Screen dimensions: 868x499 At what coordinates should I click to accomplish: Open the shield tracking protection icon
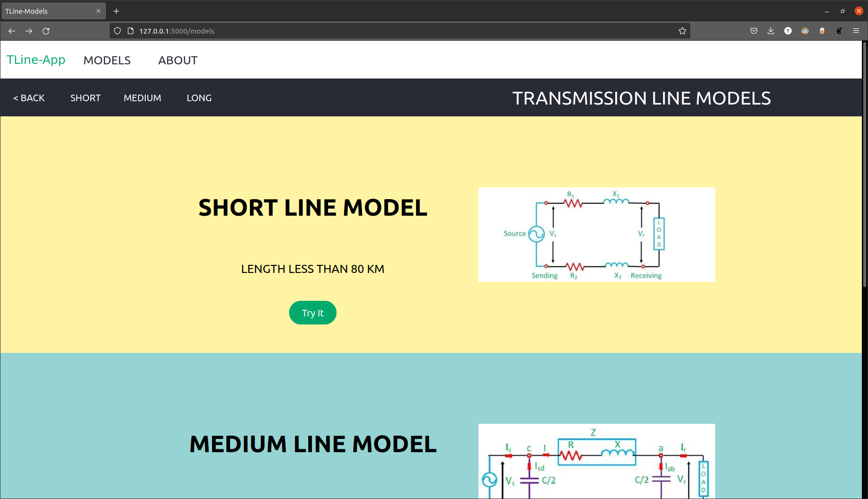click(117, 31)
